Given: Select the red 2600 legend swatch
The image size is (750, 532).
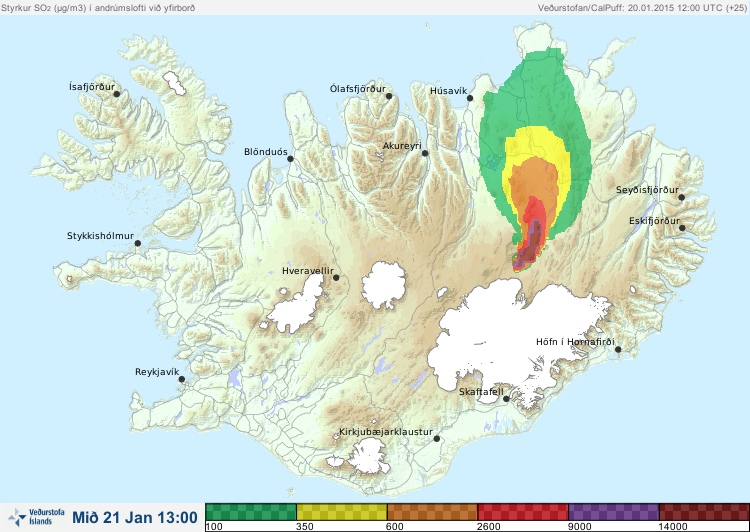Looking at the screenshot, I should 523,512.
